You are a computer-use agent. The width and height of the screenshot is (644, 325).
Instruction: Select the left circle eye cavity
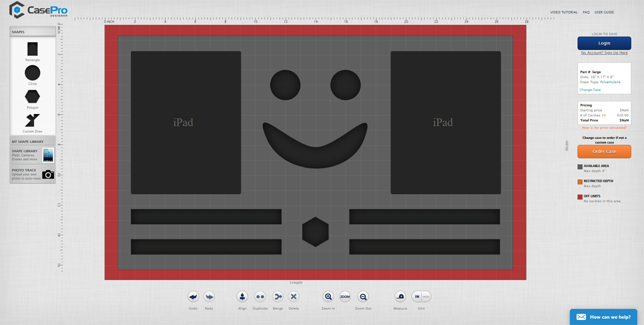tap(285, 85)
